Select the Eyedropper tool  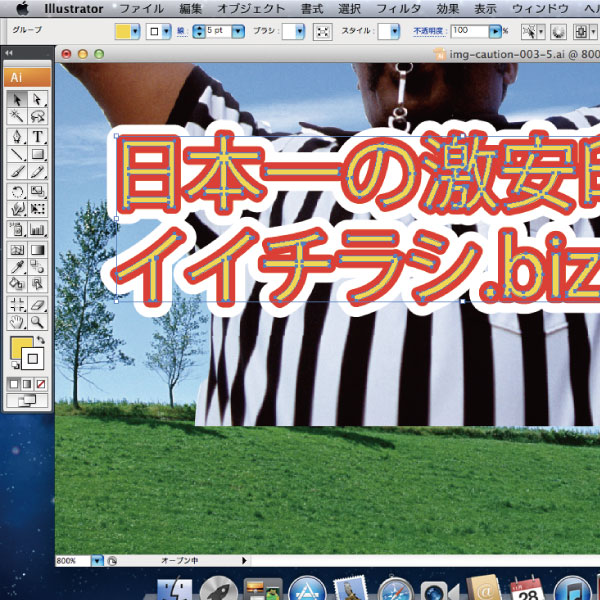17,267
